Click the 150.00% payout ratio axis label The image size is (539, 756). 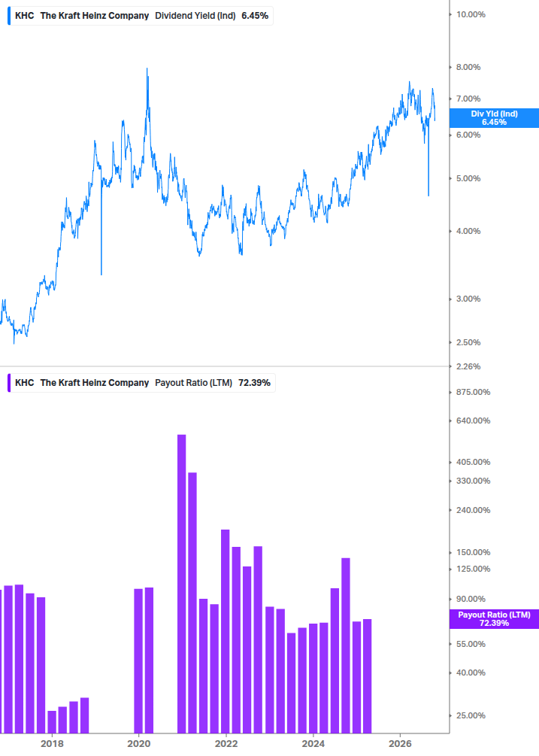(473, 552)
